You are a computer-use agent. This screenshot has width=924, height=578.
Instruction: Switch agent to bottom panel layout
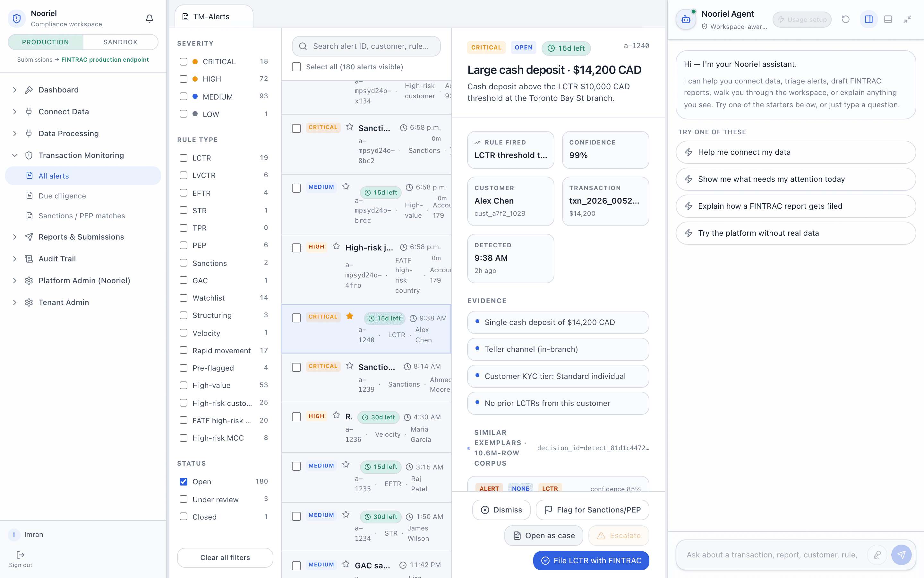point(888,19)
